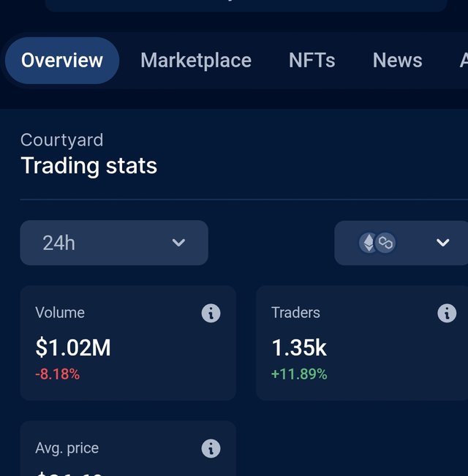Click the Avg. price info icon
468x476 pixels.
coord(211,448)
